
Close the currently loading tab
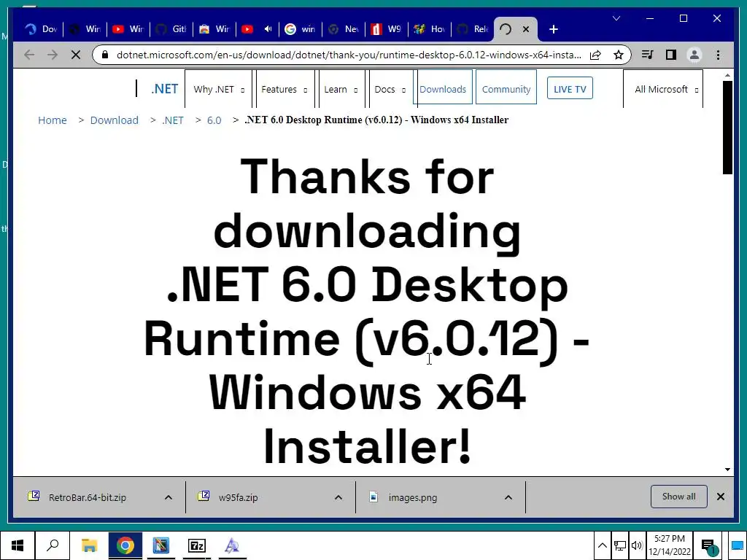pos(526,29)
